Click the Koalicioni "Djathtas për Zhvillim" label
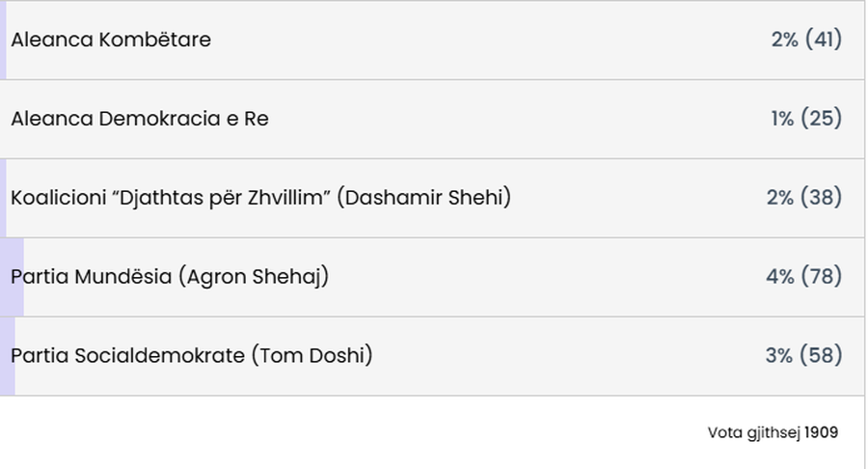 (x=170, y=198)
